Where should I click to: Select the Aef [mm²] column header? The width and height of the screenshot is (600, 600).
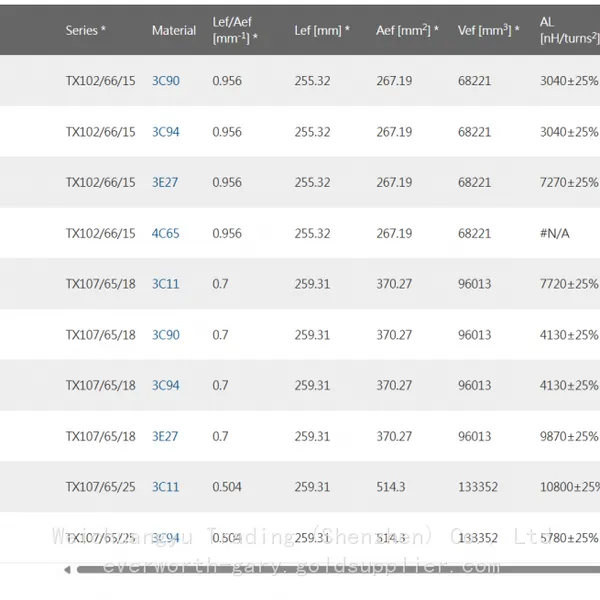click(407, 30)
